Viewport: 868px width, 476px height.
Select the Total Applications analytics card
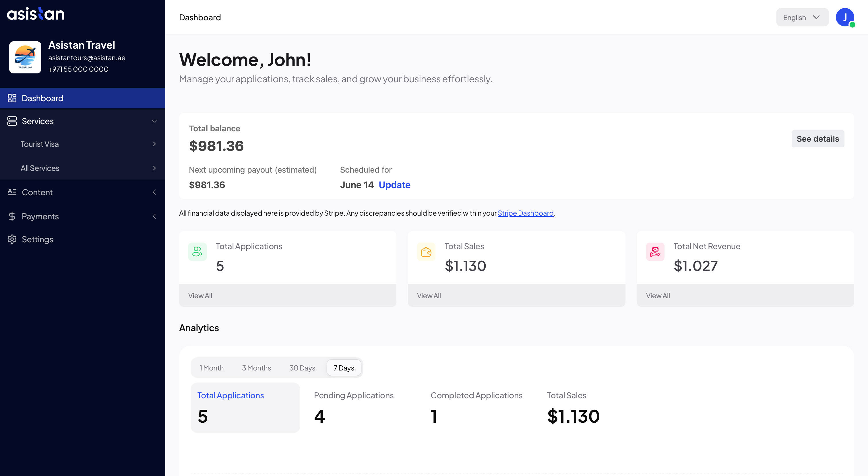tap(245, 408)
